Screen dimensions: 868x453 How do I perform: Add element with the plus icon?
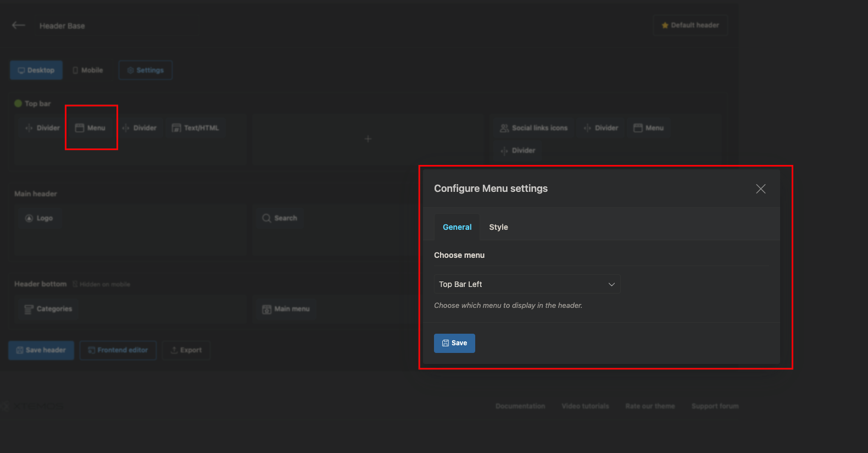tap(368, 139)
